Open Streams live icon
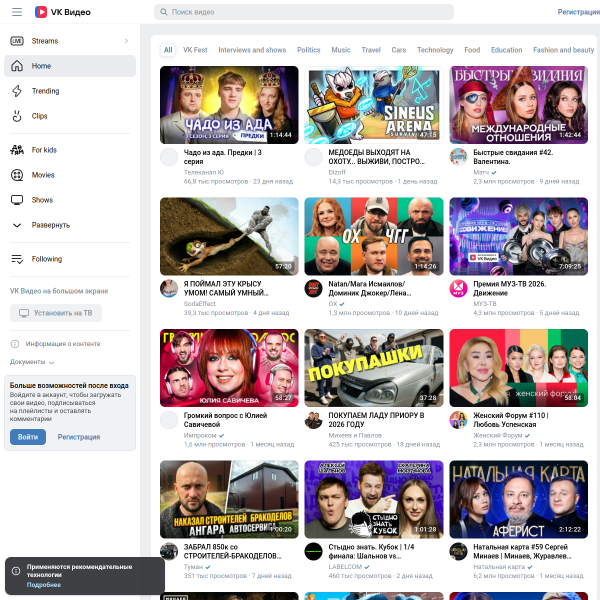This screenshot has width=600, height=600. pos(17,41)
